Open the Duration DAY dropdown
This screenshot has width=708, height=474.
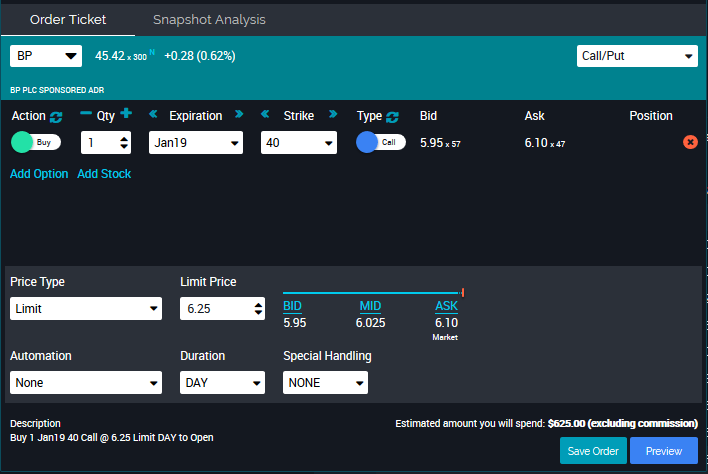coord(222,382)
